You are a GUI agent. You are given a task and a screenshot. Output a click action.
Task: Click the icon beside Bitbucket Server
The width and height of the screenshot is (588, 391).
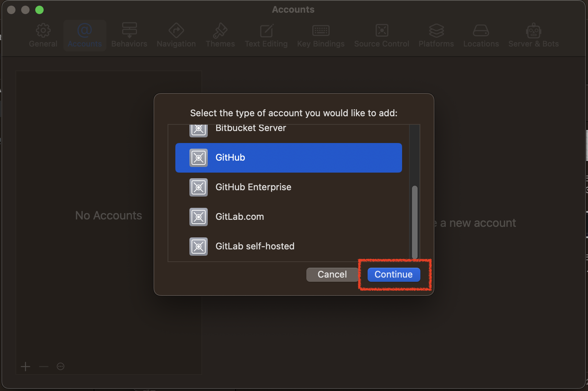click(x=199, y=130)
